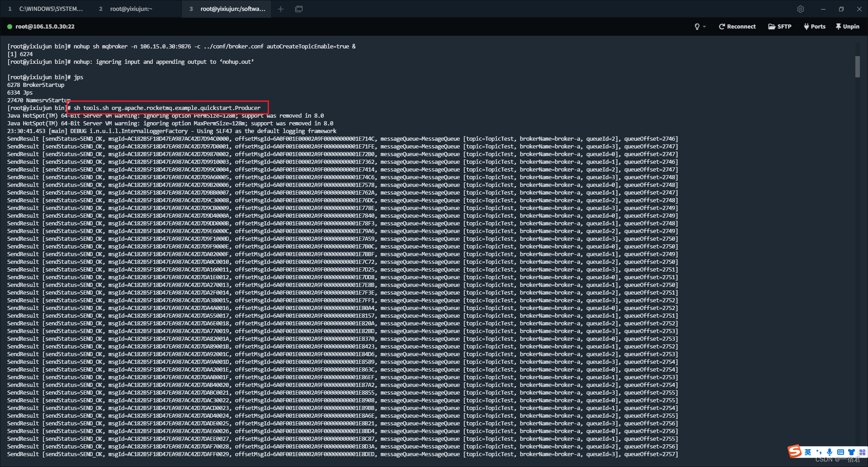Click the nohup sh mqbroker command line
868x467 pixels.
(x=182, y=46)
